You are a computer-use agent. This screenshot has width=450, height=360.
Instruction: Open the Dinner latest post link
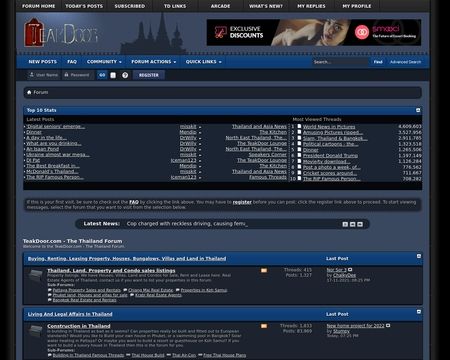coord(34,132)
